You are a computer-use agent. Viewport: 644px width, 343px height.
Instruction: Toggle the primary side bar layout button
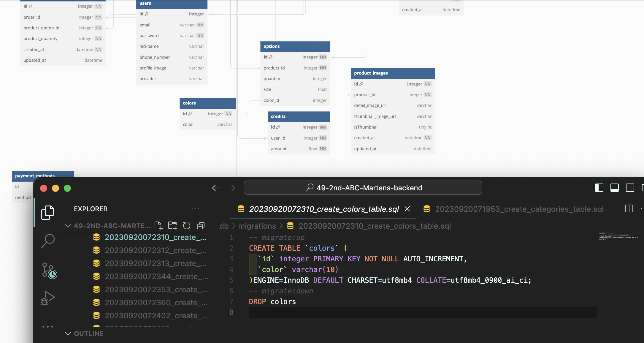(x=599, y=188)
